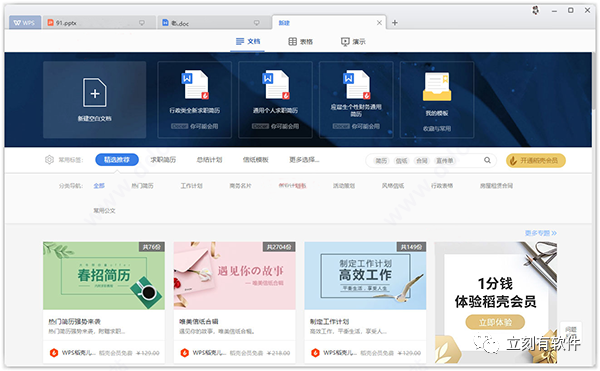Open the 应届生个性财务通用简历 template
The image size is (600, 371).
click(x=356, y=100)
